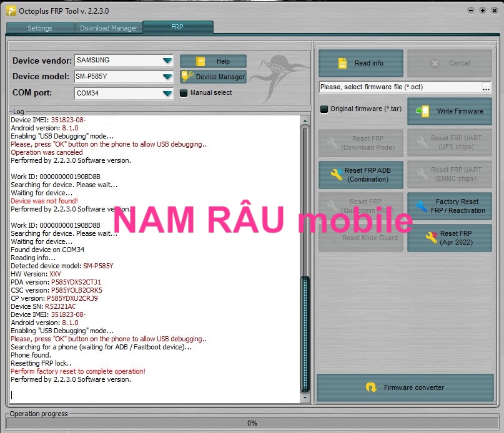The image size is (504, 433).
Task: Click the Read info document icon
Action: 343,63
